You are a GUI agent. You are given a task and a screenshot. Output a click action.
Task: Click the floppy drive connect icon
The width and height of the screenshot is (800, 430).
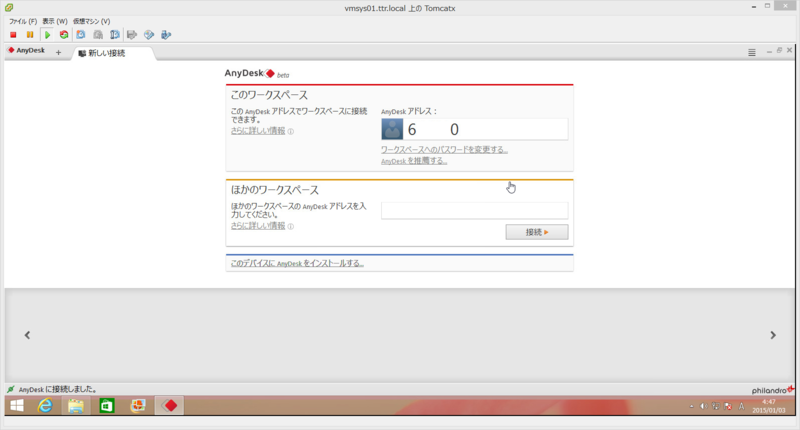pos(132,35)
